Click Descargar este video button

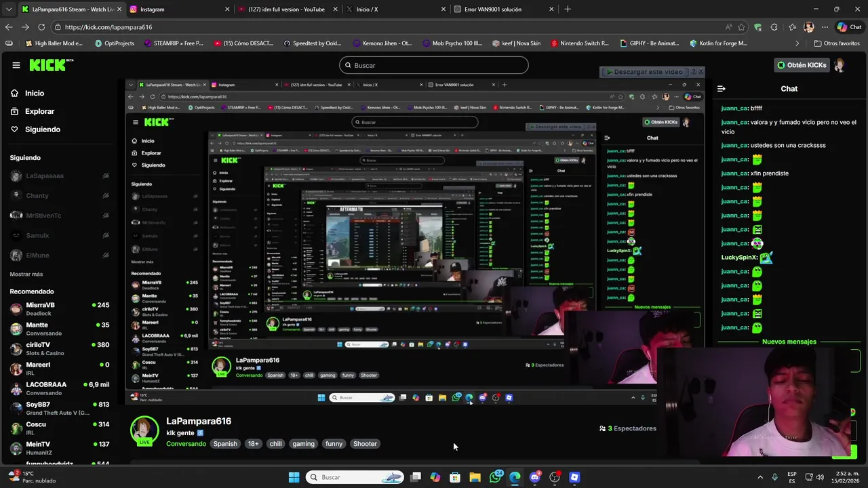pos(645,72)
